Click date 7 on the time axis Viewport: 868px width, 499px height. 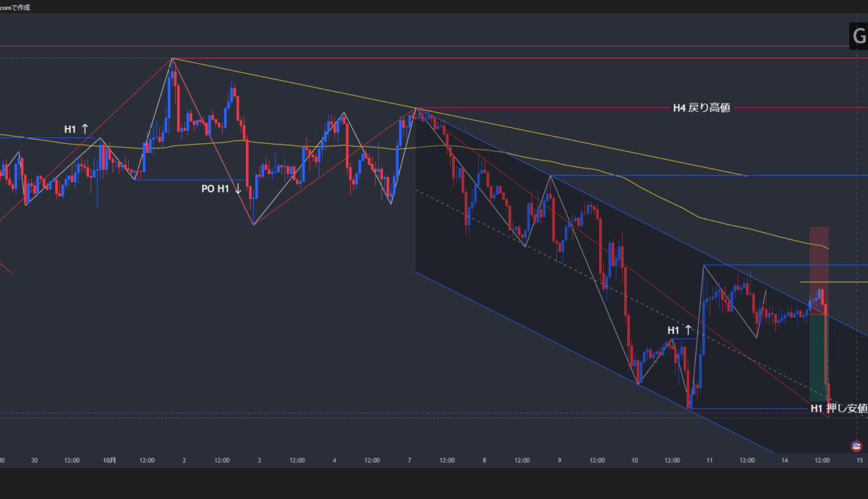click(x=409, y=460)
